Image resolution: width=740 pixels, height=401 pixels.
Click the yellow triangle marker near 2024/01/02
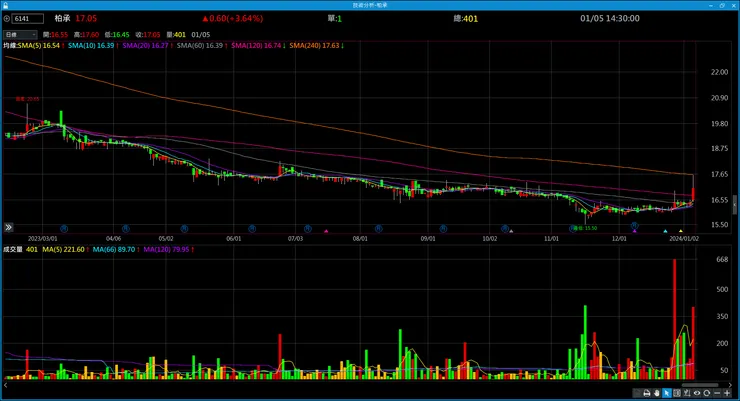tap(681, 231)
